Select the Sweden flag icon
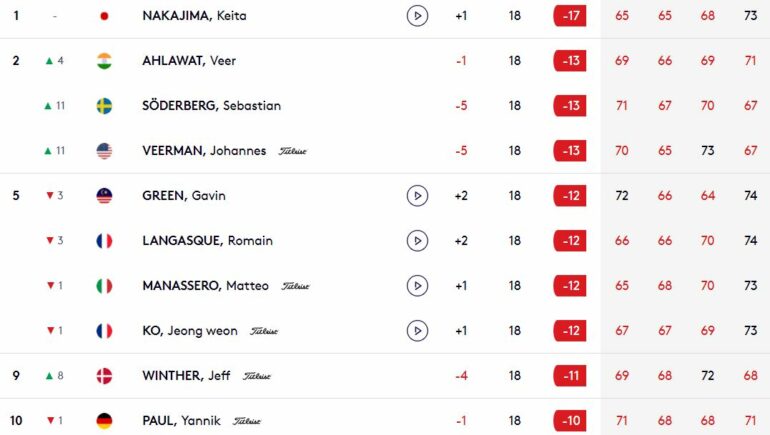The height and width of the screenshot is (435, 770). [104, 106]
